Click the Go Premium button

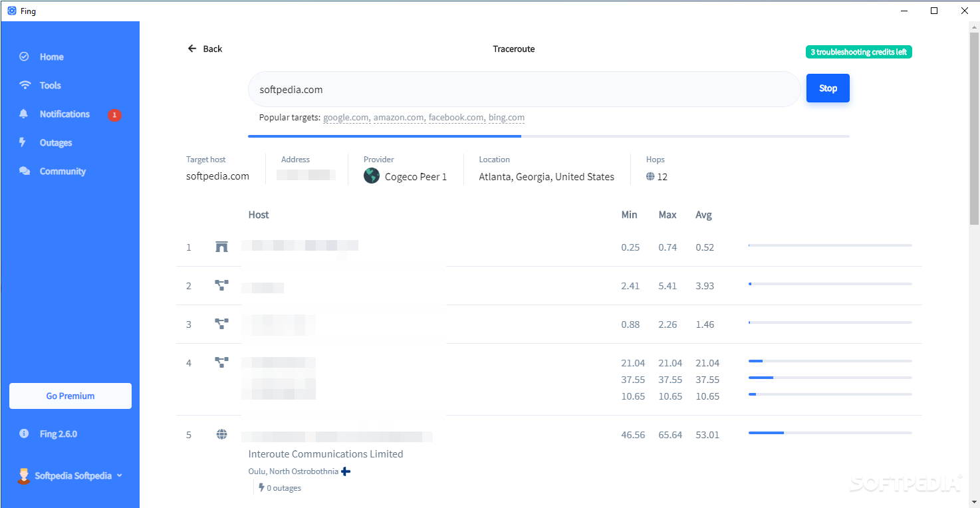[70, 396]
